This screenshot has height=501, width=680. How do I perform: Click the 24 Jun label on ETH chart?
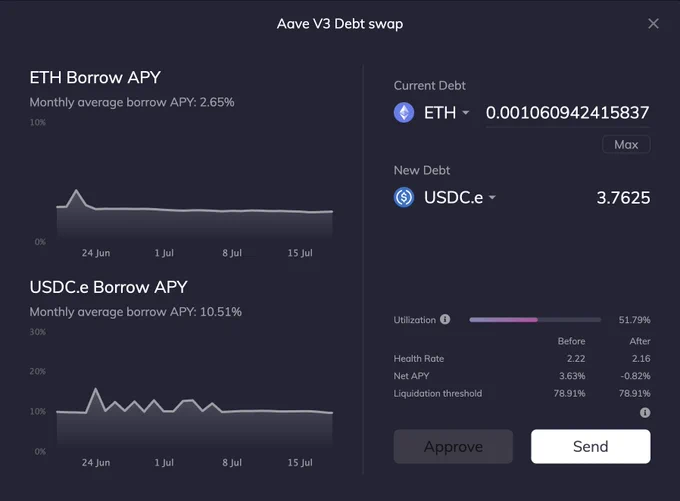click(x=96, y=253)
